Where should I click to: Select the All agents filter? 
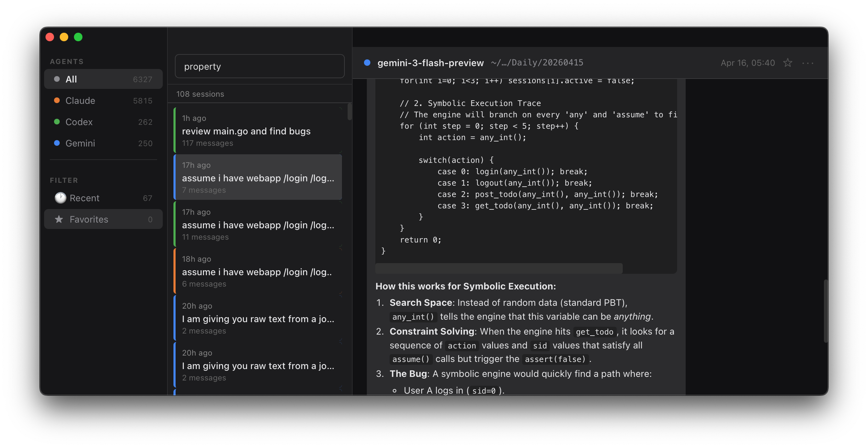point(71,79)
